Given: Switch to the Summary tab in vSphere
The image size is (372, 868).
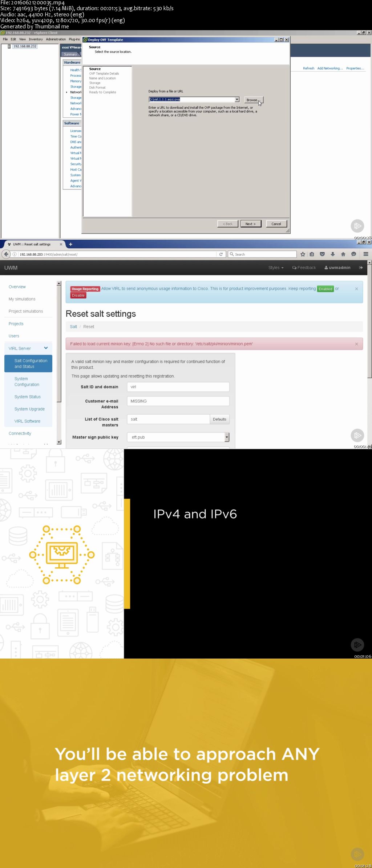Looking at the screenshot, I should pyautogui.click(x=70, y=54).
